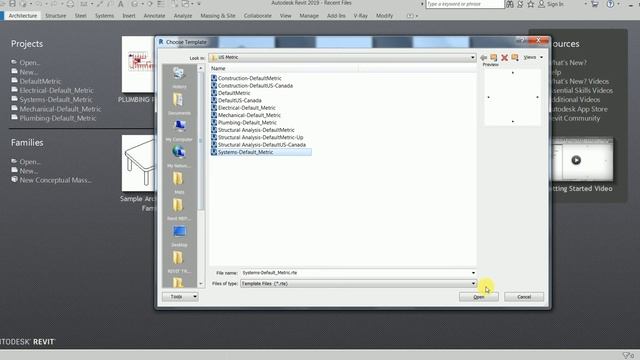The image size is (640, 360).
Task: Open the Autodesk App Store cart icon
Action: 595,4
